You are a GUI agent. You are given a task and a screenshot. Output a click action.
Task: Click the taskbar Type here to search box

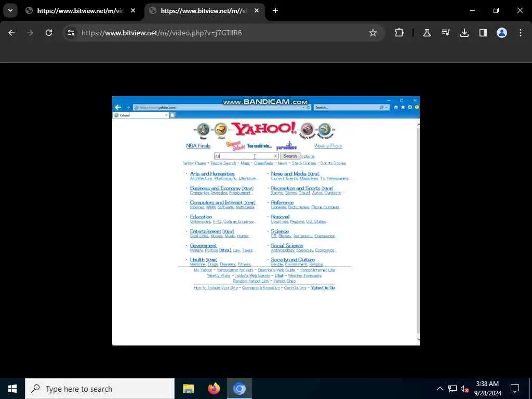tap(100, 389)
